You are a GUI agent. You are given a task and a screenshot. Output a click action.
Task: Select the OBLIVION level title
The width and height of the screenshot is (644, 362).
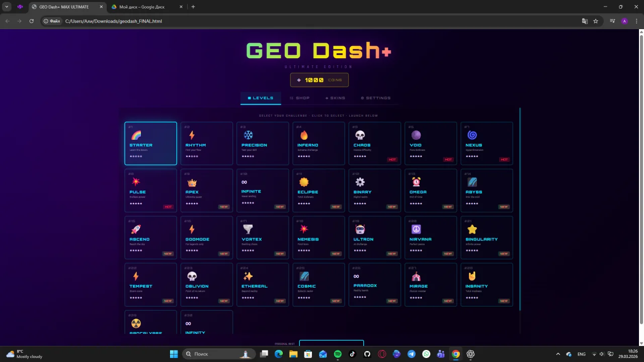197,286
